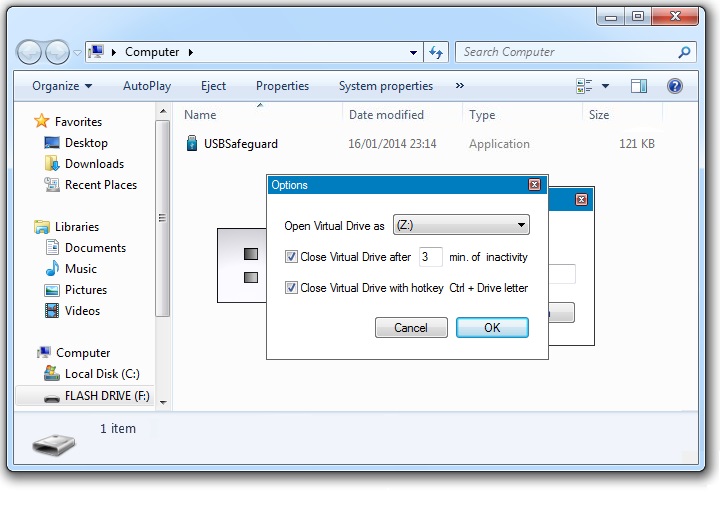Click the 121 KB size value
The width and height of the screenshot is (720, 510).
(x=636, y=144)
